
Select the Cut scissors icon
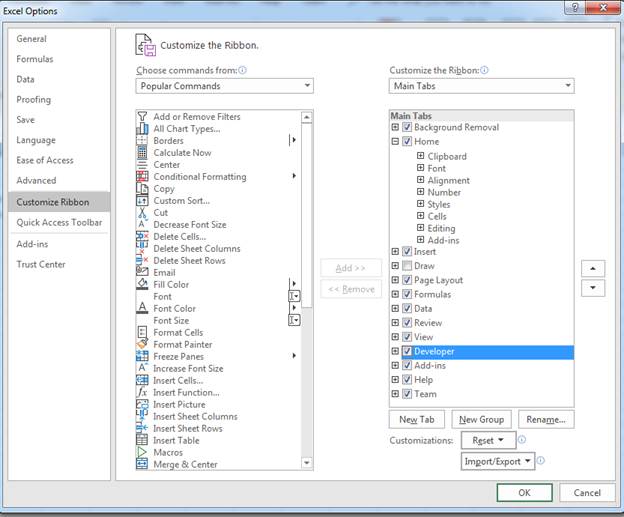(142, 213)
